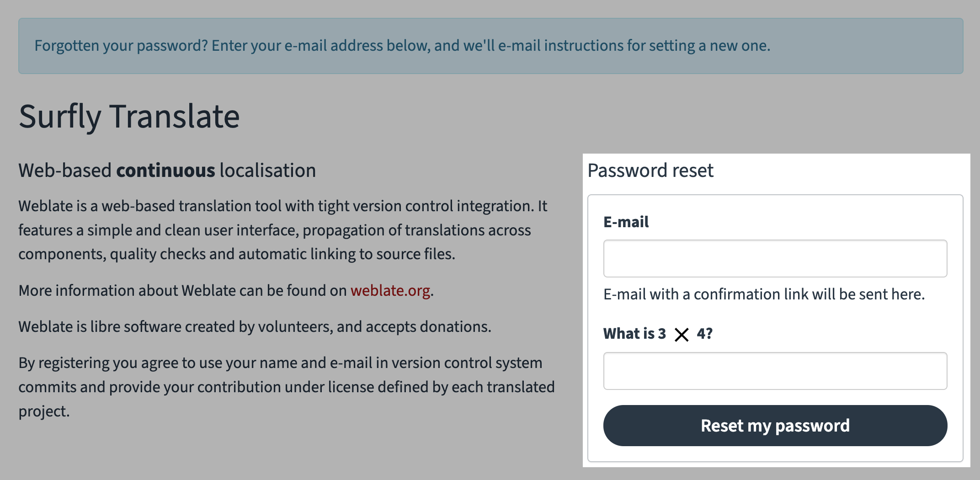Click the Surfly Translate heading
This screenshot has height=480, width=980.
click(x=129, y=117)
